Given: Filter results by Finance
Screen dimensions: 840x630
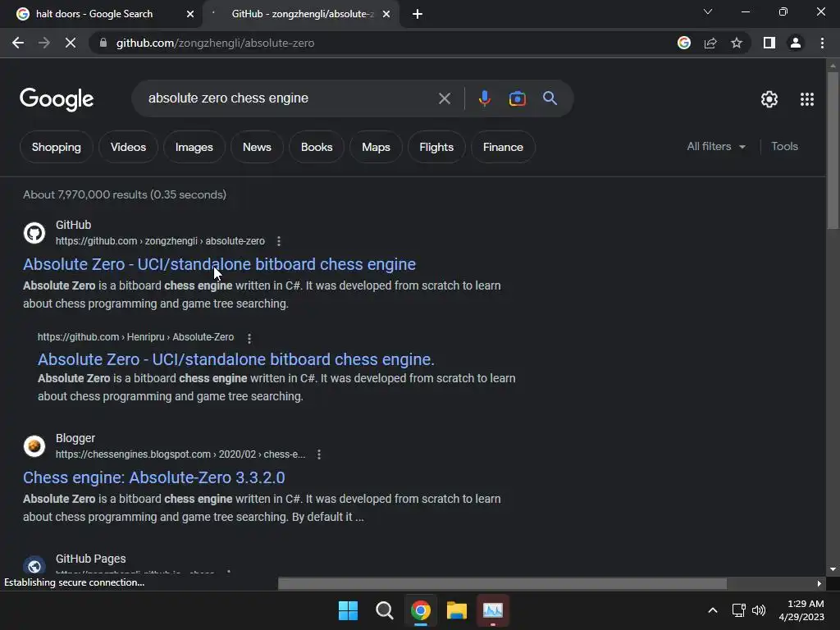Looking at the screenshot, I should tap(503, 147).
